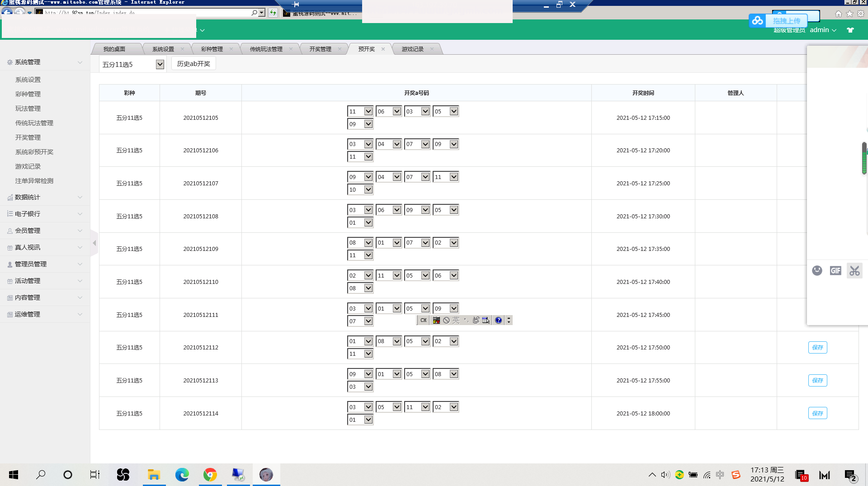Screen dimensions: 868x486
Task: Click the emoji smiley icon in chat panel
Action: coord(817,270)
